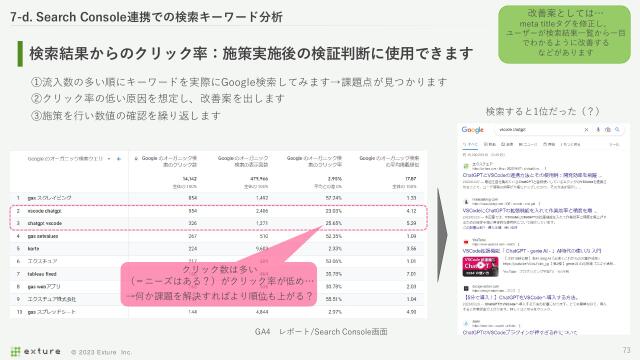The width and height of the screenshot is (640, 360).
Task: Click the 25.65% click rate value
Action: [x=334, y=223]
